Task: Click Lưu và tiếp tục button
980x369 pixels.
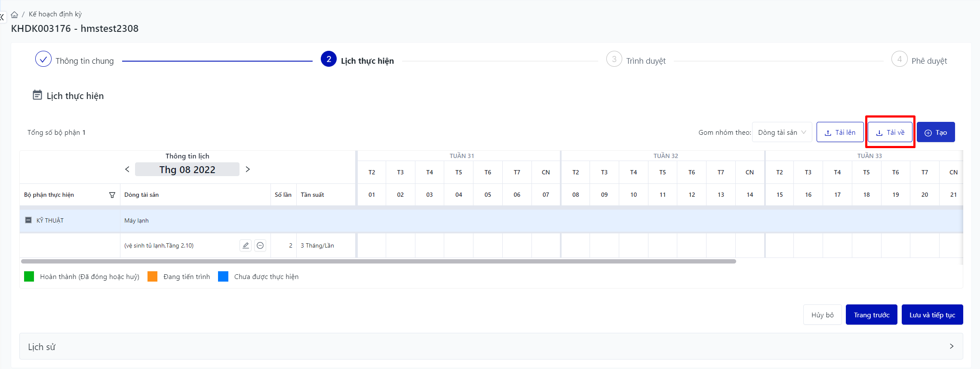Action: 932,315
